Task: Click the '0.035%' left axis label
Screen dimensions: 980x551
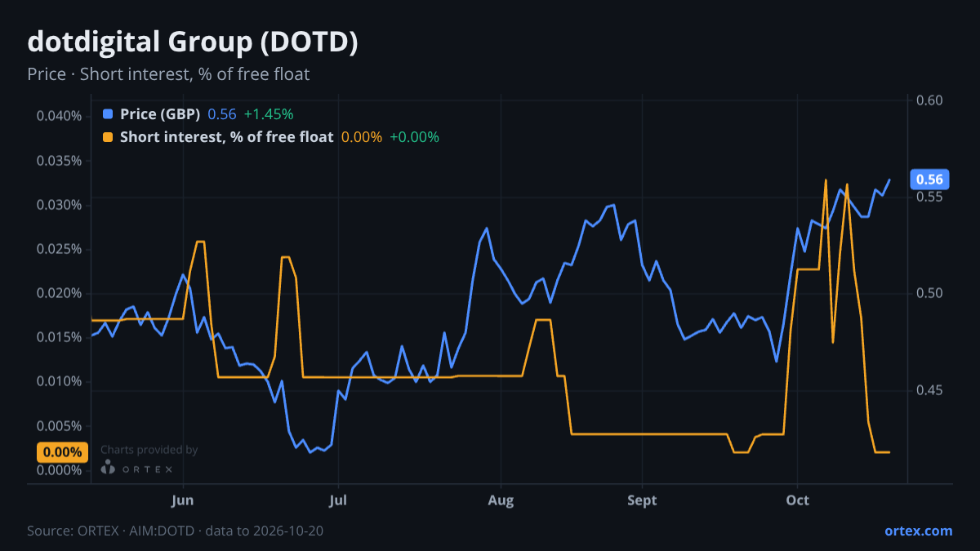Action: pos(60,160)
